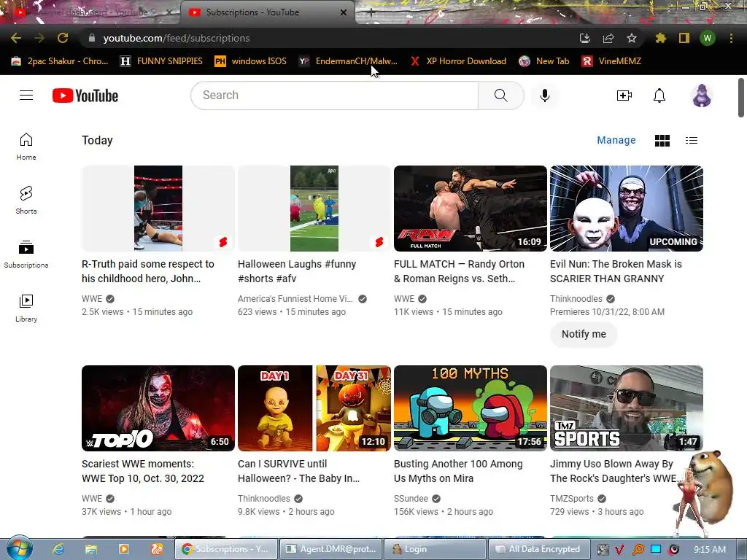Click the site lock icon
Screen dimensions: 747x560
92,38
